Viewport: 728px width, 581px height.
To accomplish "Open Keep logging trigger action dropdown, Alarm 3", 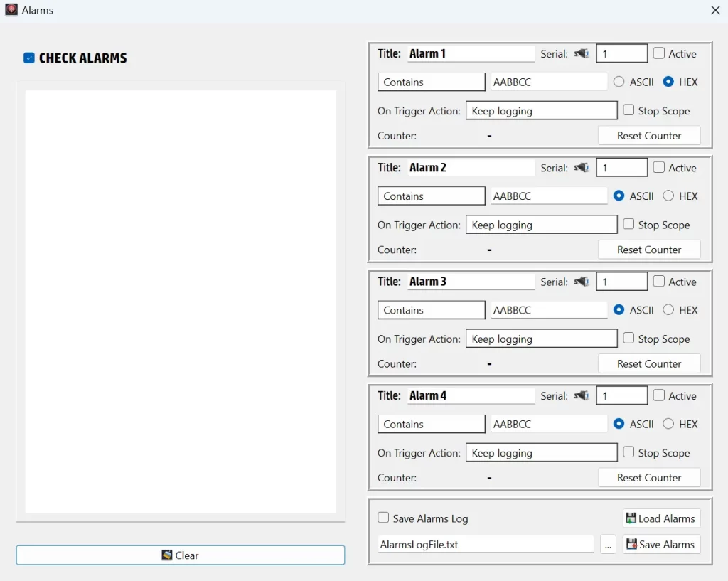I will pyautogui.click(x=541, y=339).
